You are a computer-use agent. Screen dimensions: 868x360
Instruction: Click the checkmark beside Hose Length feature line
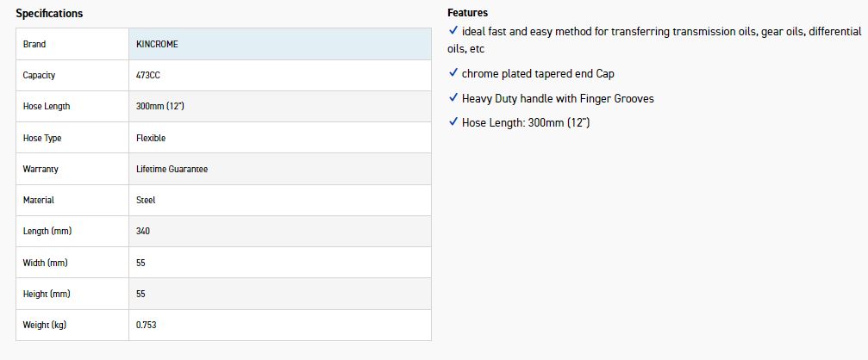[x=453, y=121]
